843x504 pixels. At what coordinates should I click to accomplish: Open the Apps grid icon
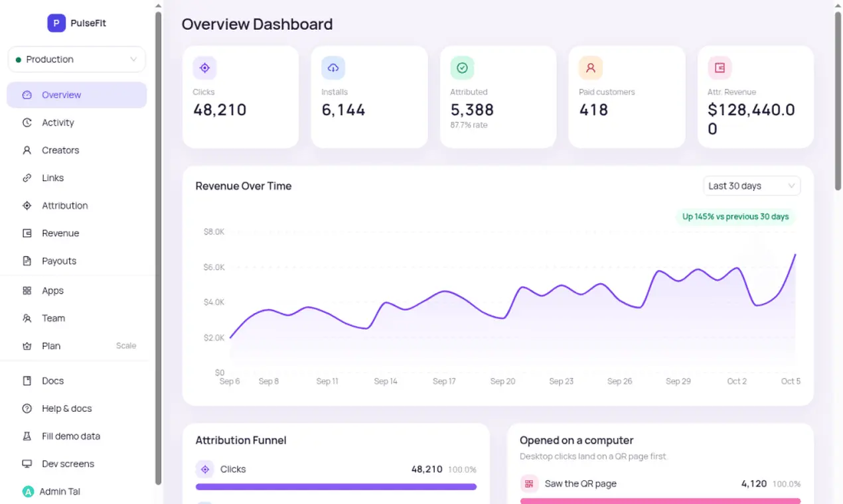27,290
